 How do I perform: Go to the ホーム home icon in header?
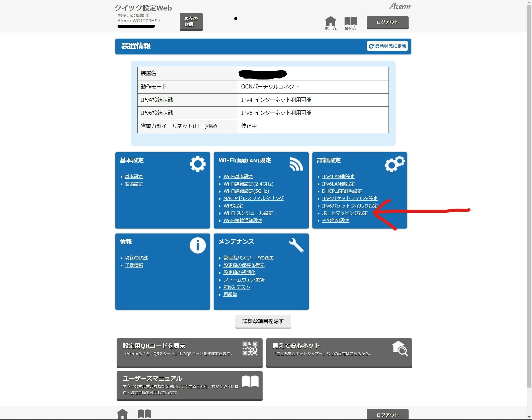(330, 23)
